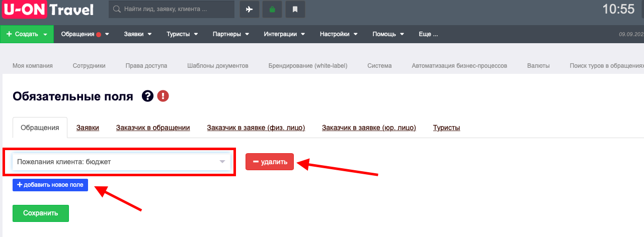Click the question mark help icon

coord(147,96)
